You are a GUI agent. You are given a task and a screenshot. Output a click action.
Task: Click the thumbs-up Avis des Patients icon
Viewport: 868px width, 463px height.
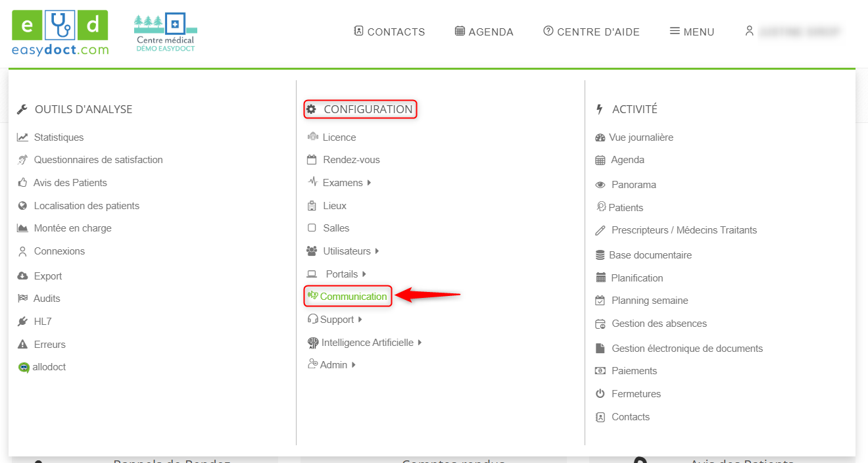point(22,183)
